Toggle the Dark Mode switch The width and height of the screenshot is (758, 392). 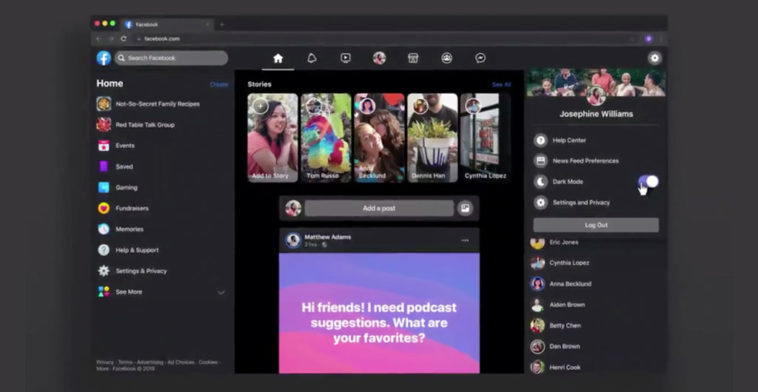[x=648, y=182]
